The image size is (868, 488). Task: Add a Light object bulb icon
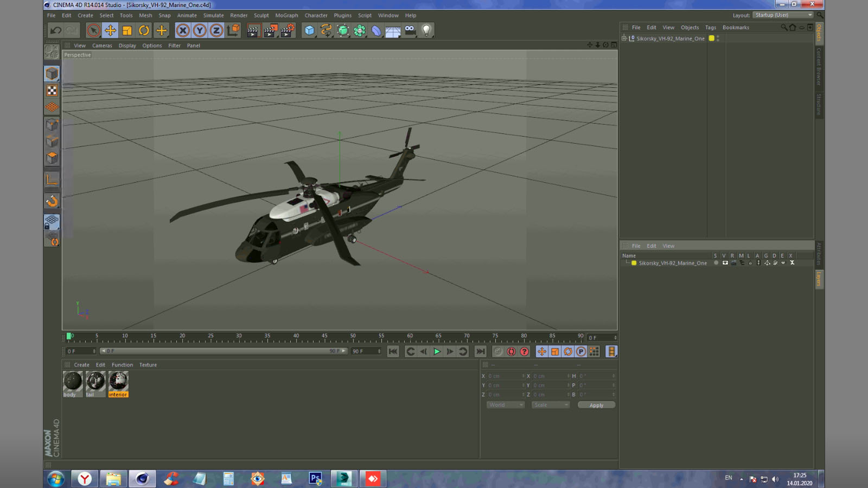click(x=426, y=30)
